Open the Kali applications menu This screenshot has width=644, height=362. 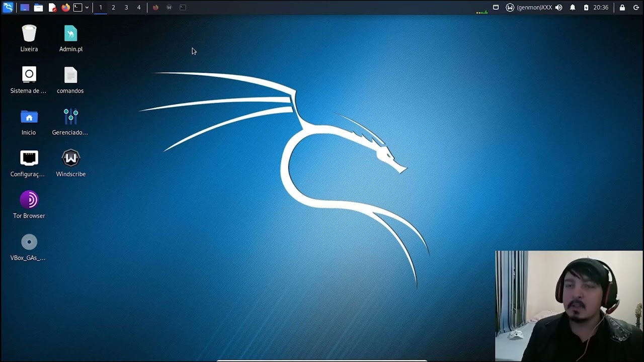(x=8, y=8)
